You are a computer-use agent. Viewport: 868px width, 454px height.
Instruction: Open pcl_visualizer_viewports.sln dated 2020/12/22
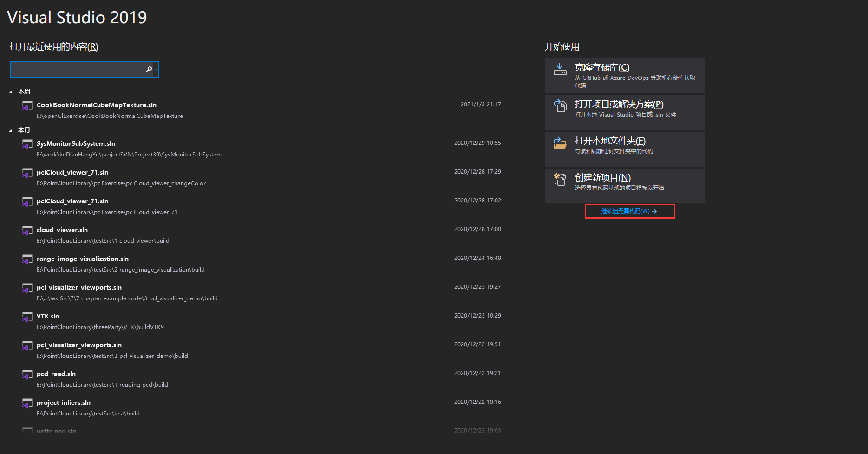click(79, 345)
